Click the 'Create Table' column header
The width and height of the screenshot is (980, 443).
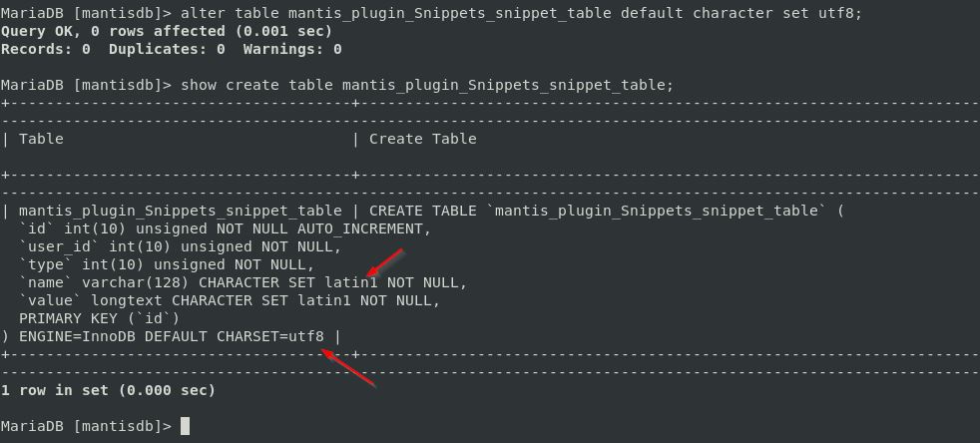(x=422, y=139)
